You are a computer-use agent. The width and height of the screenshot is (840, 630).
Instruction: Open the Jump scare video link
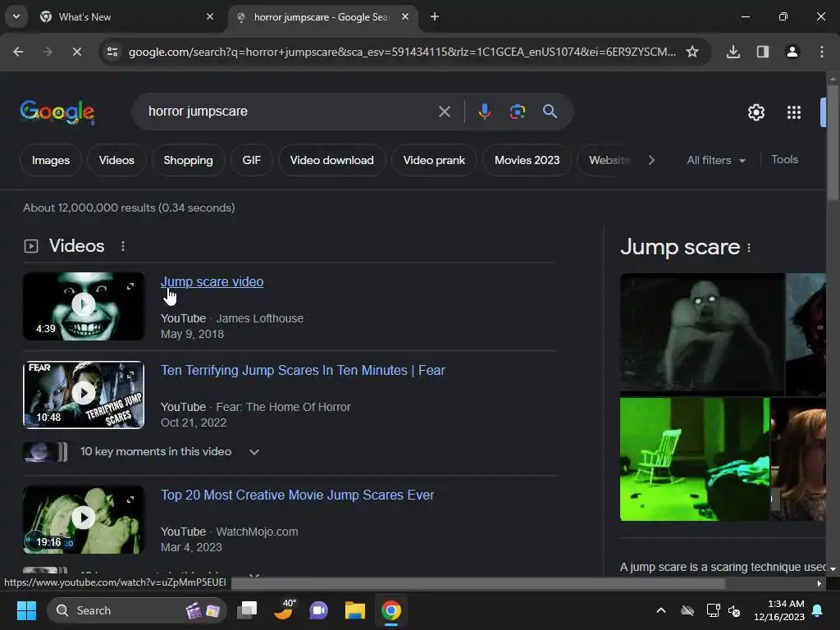[x=212, y=282]
